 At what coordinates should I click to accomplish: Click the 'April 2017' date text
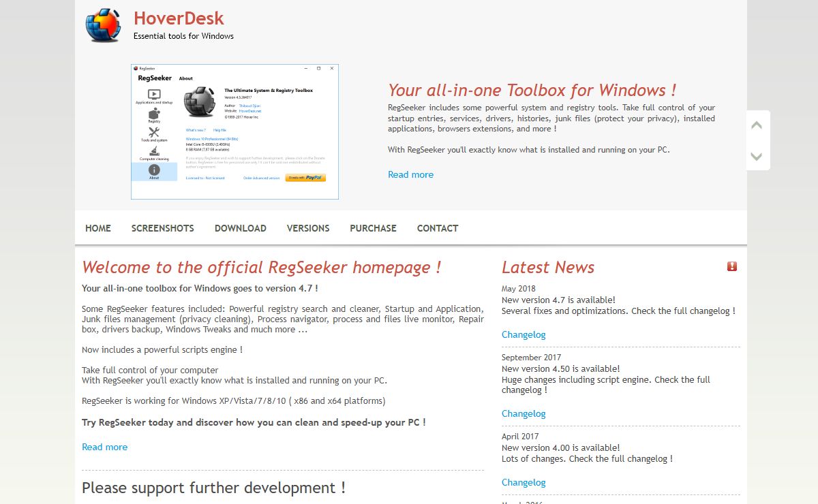click(x=520, y=437)
